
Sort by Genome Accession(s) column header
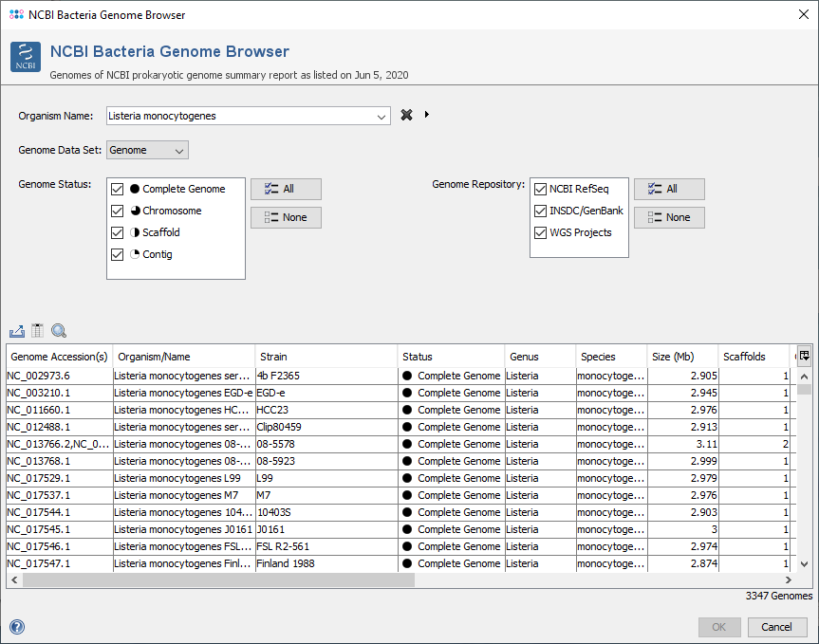(59, 357)
